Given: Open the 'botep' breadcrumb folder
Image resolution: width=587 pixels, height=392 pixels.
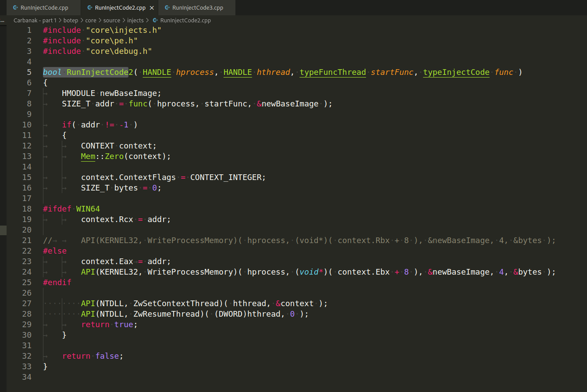Looking at the screenshot, I should [x=71, y=20].
